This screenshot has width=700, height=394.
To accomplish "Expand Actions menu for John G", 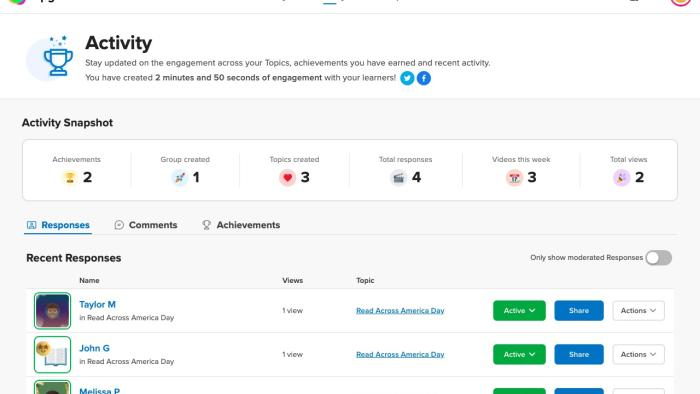I will pyautogui.click(x=638, y=354).
